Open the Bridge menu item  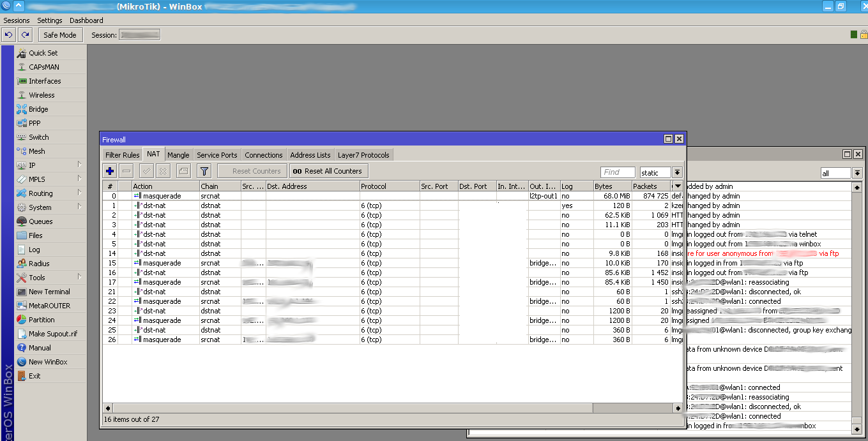click(38, 109)
